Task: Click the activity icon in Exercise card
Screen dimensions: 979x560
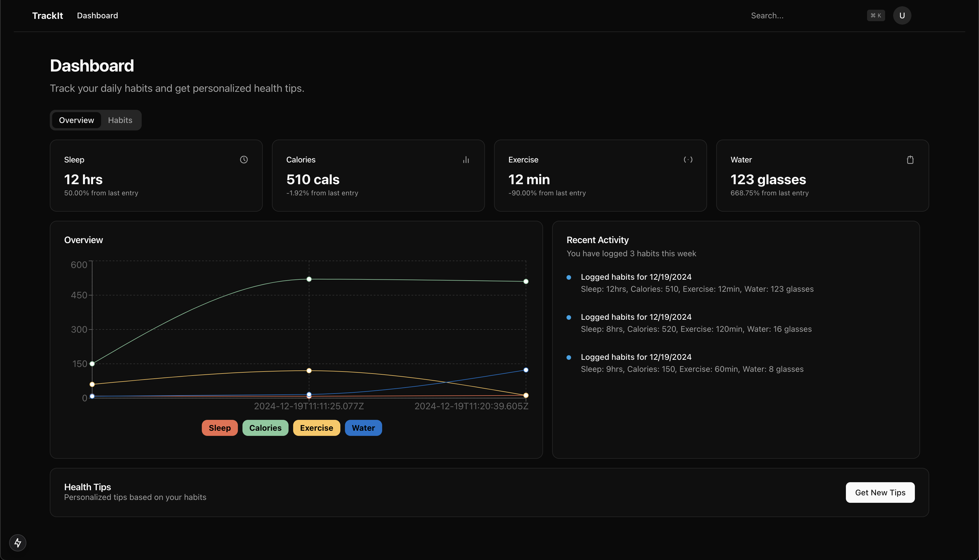Action: coord(688,160)
